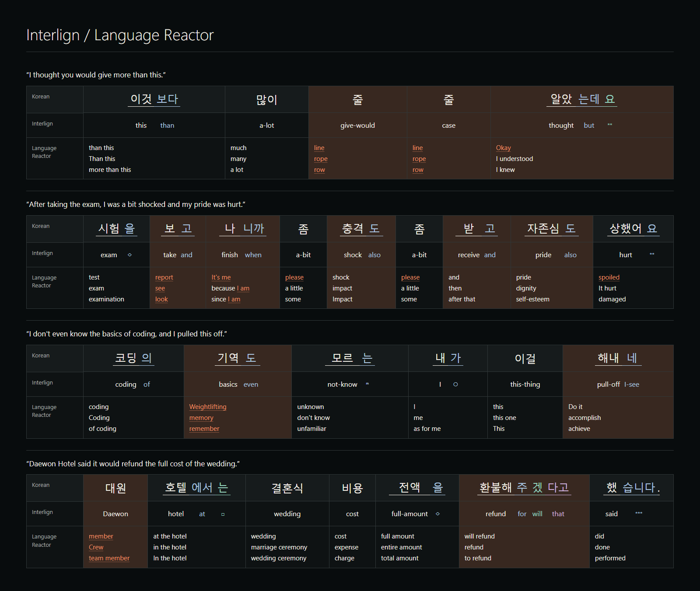Select Korean word 결혼식
This screenshot has width=700, height=591.
(287, 488)
